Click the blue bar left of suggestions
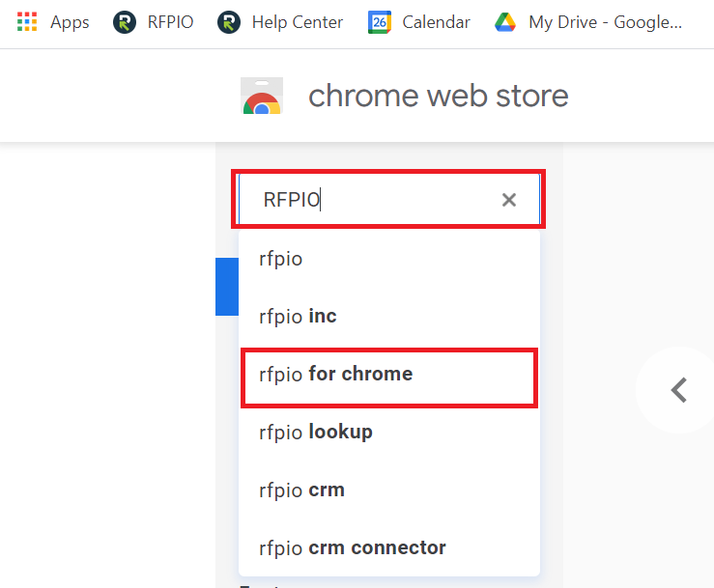The image size is (714, 588). coord(227,287)
